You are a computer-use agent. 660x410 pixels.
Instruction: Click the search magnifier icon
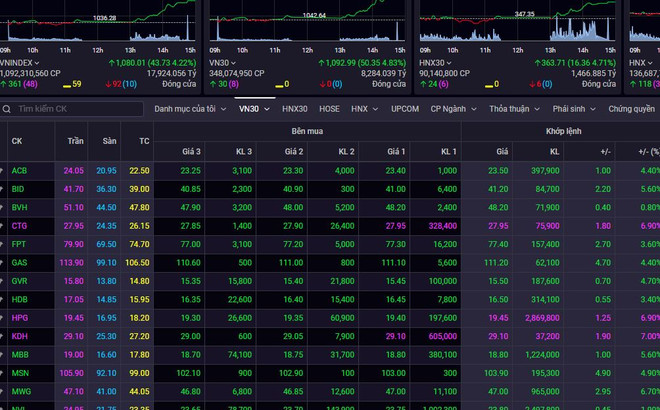pos(9,108)
